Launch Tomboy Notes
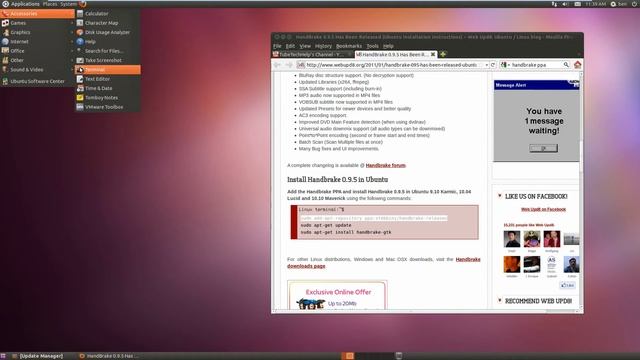 click(108, 98)
